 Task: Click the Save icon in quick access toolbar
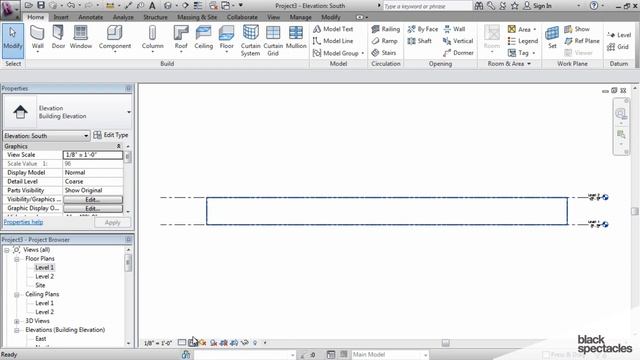[x=41, y=5]
